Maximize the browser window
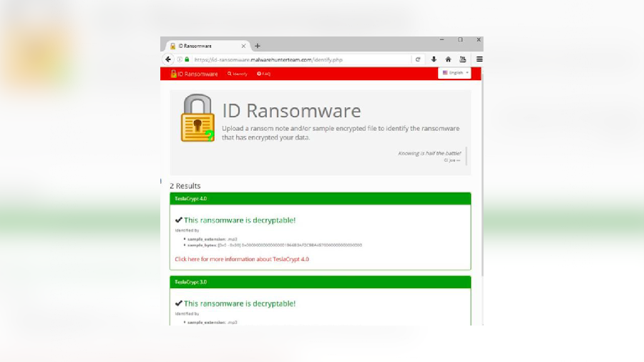The height and width of the screenshot is (362, 644). (x=460, y=40)
